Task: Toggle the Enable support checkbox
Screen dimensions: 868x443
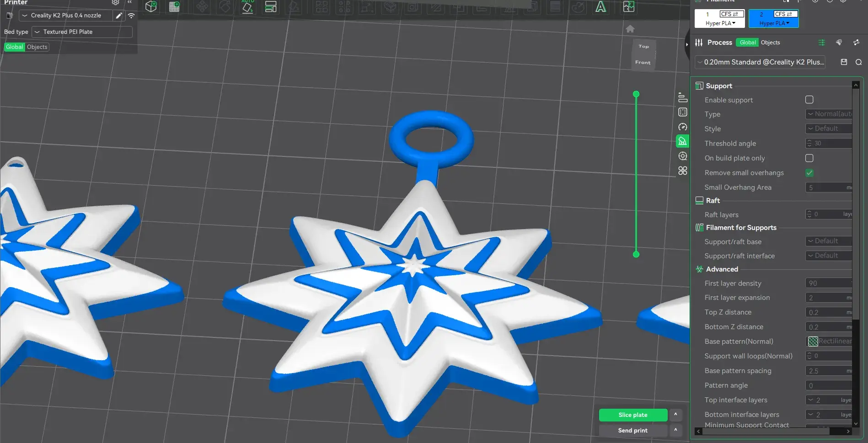Action: 809,100
